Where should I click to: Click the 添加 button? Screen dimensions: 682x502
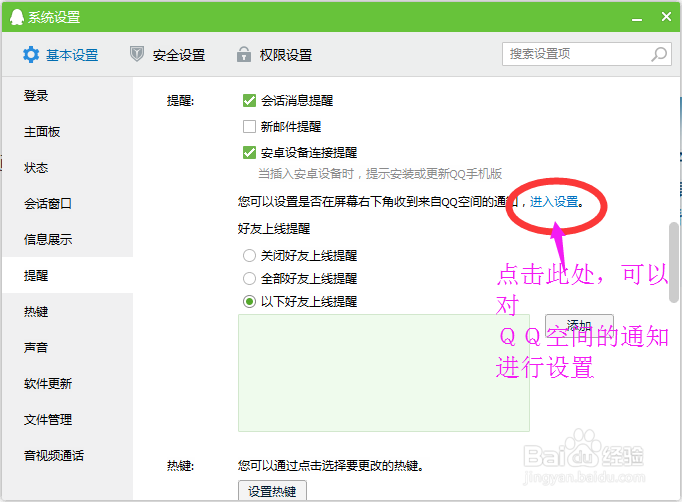tap(579, 325)
